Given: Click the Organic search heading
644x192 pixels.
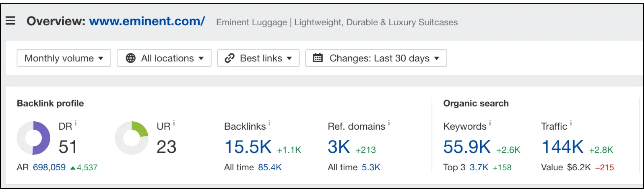Looking at the screenshot, I should pos(476,103).
